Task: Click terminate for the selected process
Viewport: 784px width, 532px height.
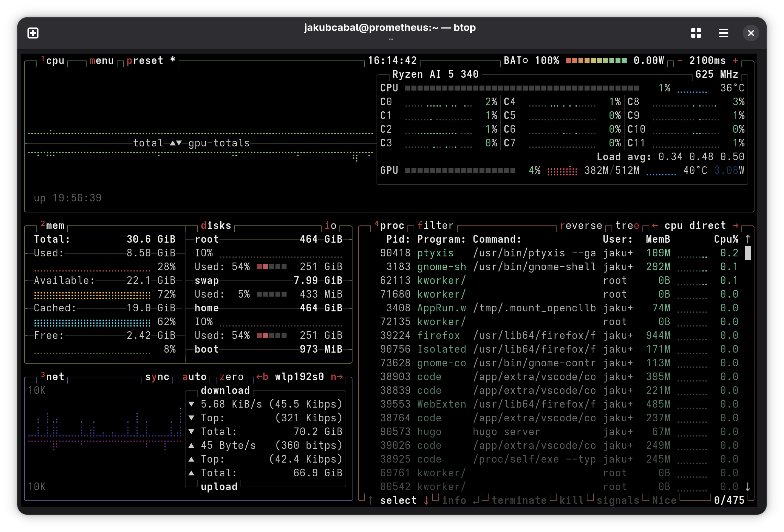Action: tap(519, 501)
